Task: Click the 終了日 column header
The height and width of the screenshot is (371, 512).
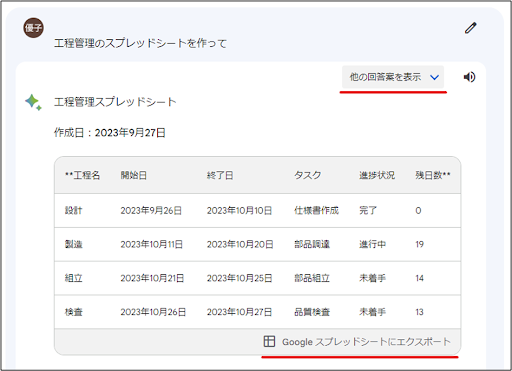Action: (x=220, y=175)
